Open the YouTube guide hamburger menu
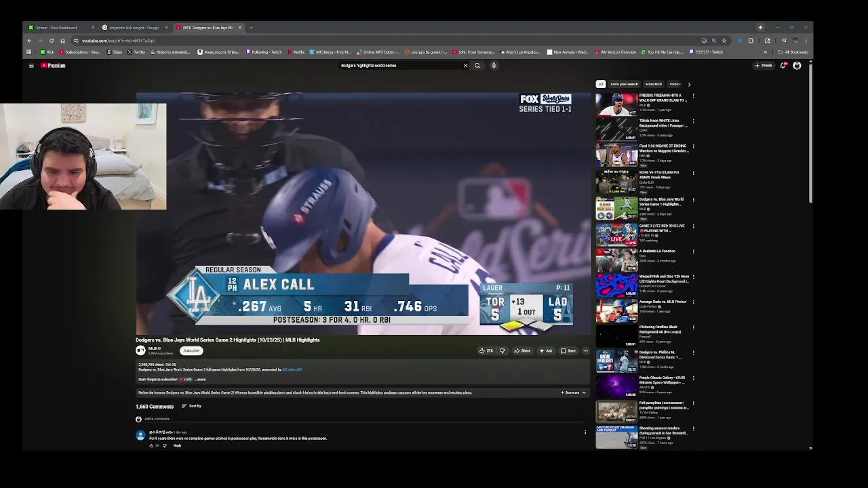Image resolution: width=868 pixels, height=488 pixels. tap(31, 66)
